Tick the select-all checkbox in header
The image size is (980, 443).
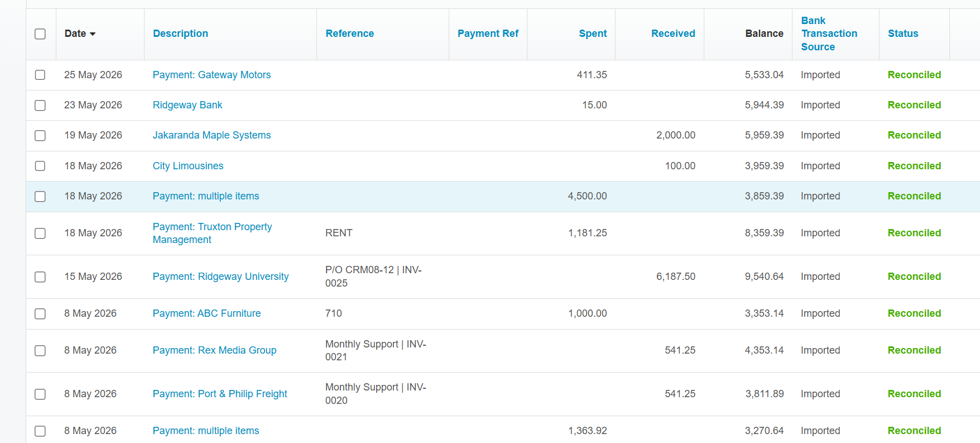click(x=40, y=34)
